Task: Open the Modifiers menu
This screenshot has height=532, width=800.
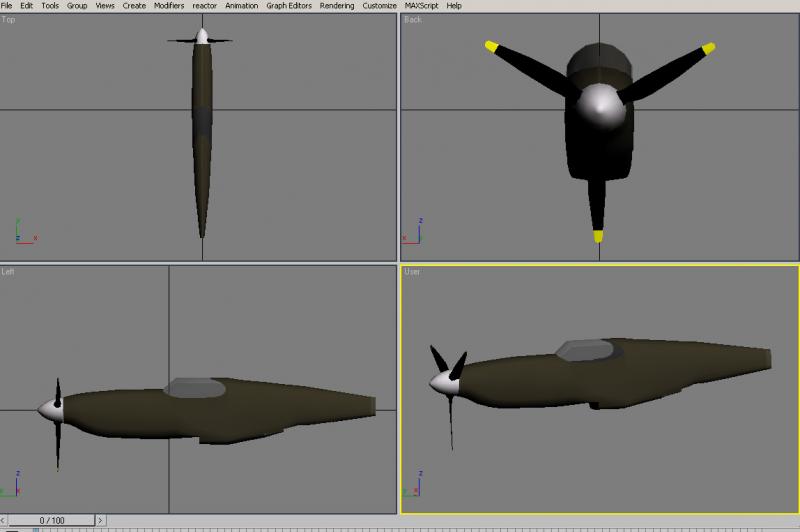Action: pyautogui.click(x=169, y=6)
